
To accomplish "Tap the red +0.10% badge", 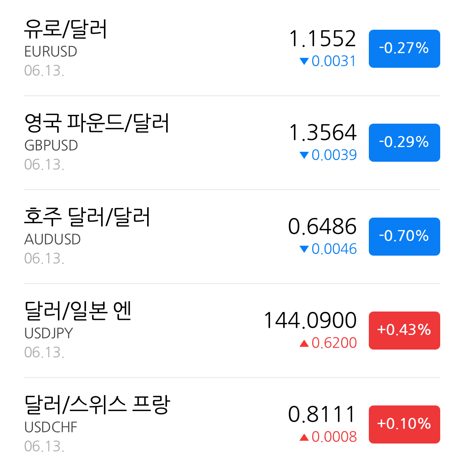I will click(x=404, y=424).
